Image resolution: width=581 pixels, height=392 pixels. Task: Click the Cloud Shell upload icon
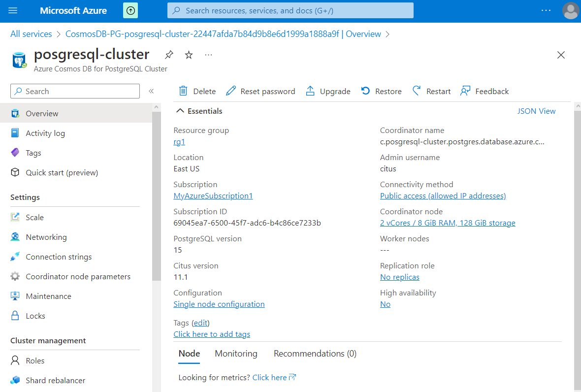tap(130, 10)
